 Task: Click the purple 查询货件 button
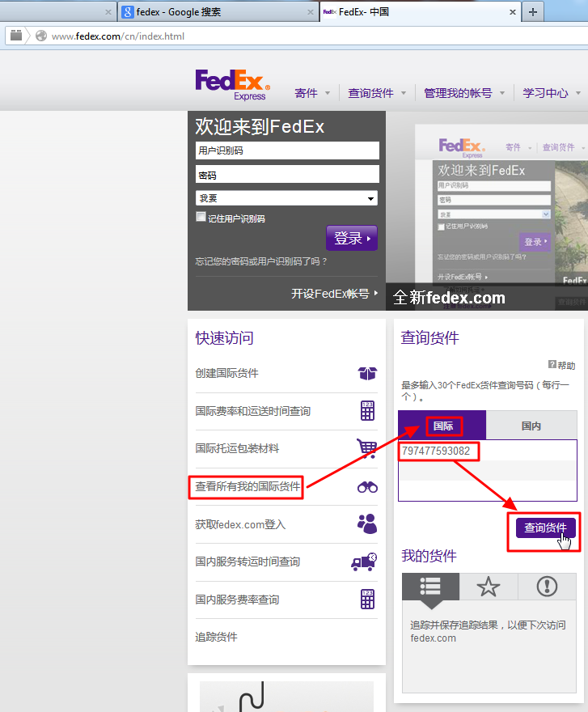[545, 528]
